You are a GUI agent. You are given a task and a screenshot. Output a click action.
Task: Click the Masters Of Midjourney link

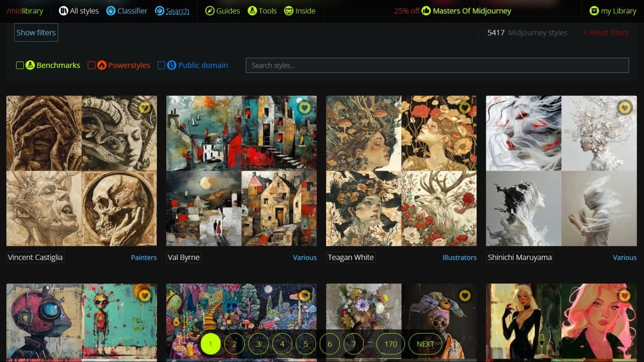point(472,11)
